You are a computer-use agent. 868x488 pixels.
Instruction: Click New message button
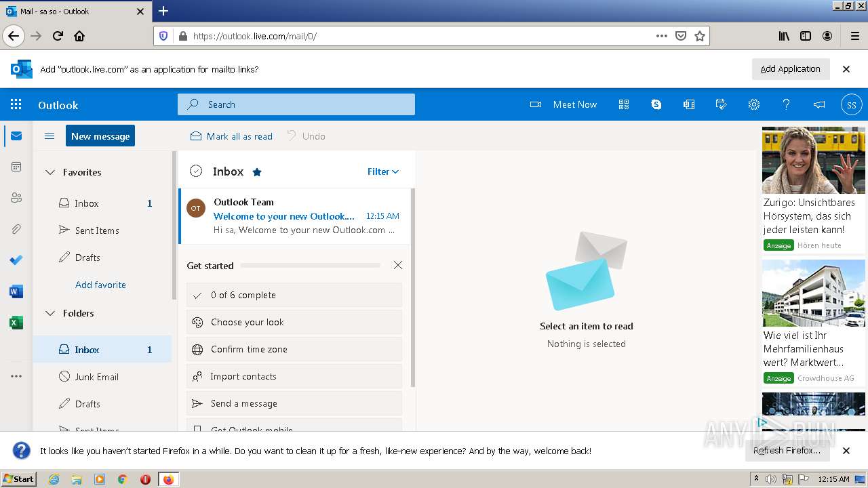tap(100, 136)
